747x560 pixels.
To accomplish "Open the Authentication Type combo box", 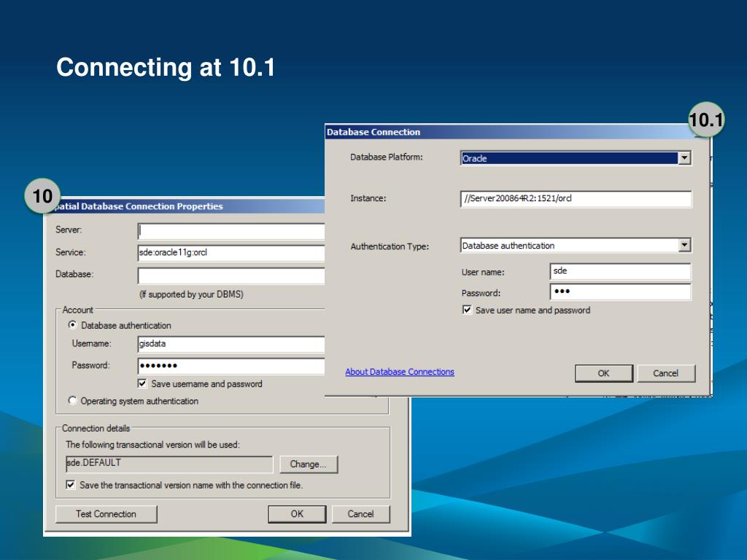I will pos(576,246).
